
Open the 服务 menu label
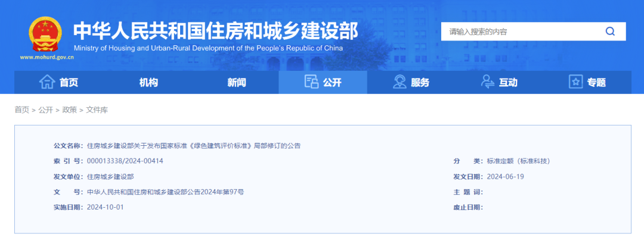[x=420, y=83]
